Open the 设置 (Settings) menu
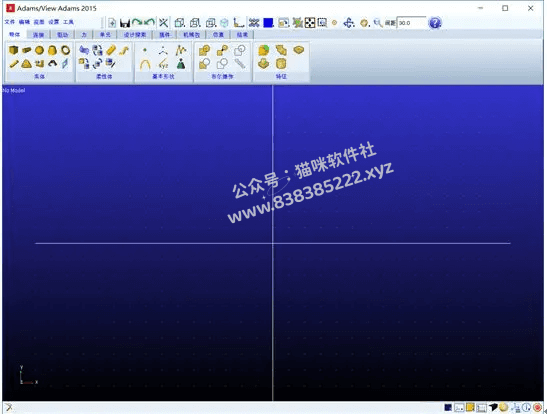The image size is (547, 414). (x=53, y=22)
